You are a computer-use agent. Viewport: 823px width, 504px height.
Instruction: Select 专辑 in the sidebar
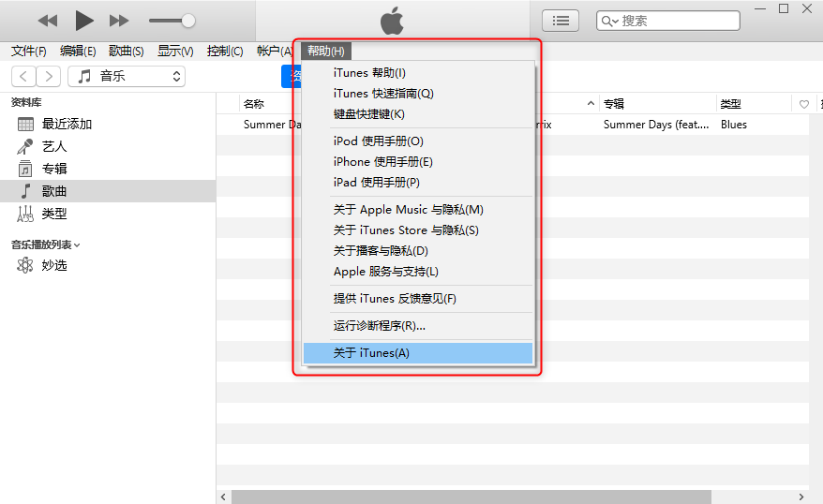click(108, 169)
